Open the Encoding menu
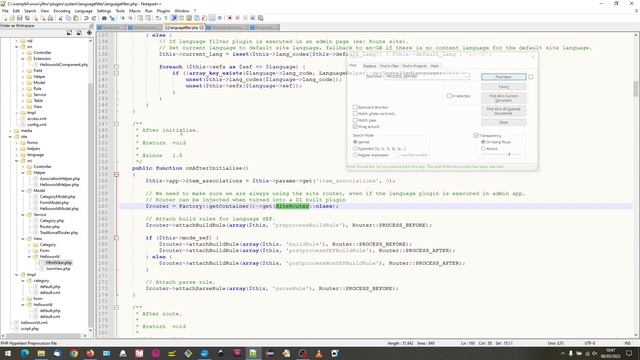This screenshot has width=640, height=360. [x=62, y=11]
